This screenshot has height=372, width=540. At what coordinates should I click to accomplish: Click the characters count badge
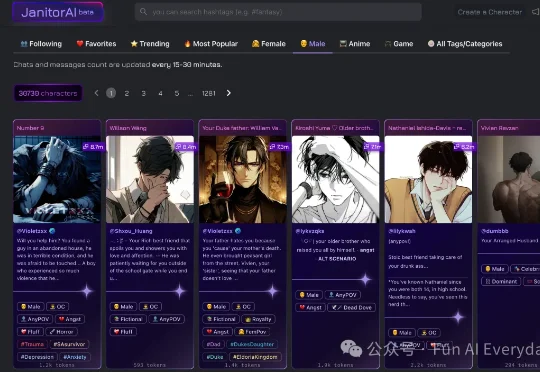coord(48,93)
